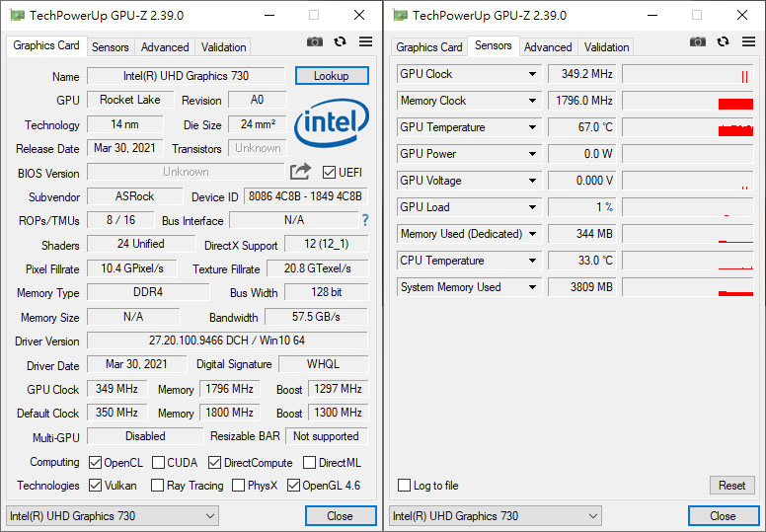This screenshot has height=532, width=766.
Task: Click the camera icon in Sensors window
Action: point(698,41)
